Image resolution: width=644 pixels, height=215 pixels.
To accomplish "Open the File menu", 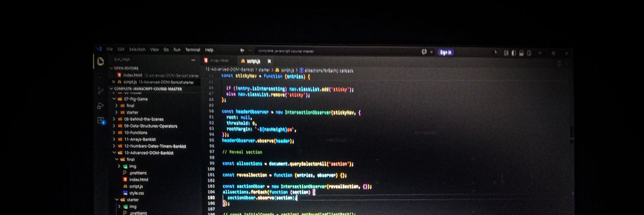I will (109, 49).
